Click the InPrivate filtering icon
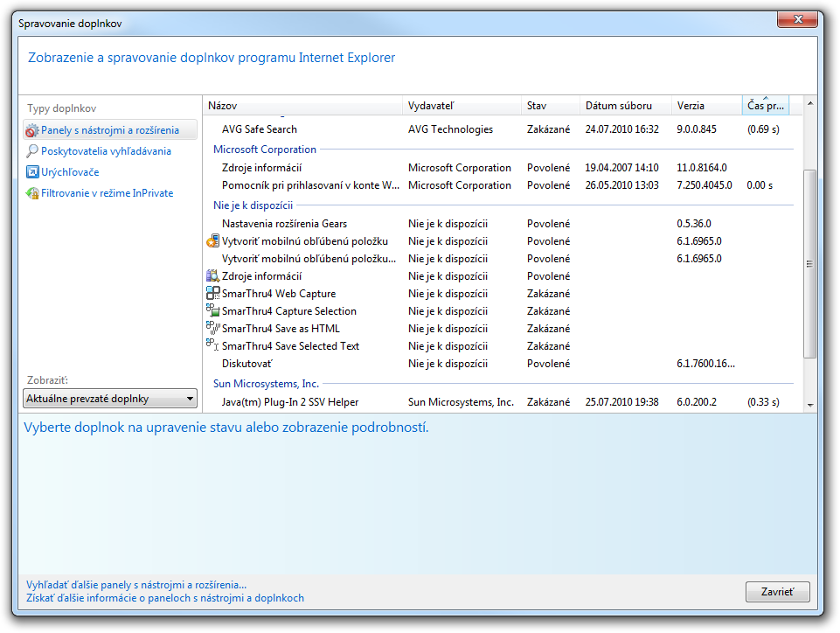840x633 pixels. (32, 193)
